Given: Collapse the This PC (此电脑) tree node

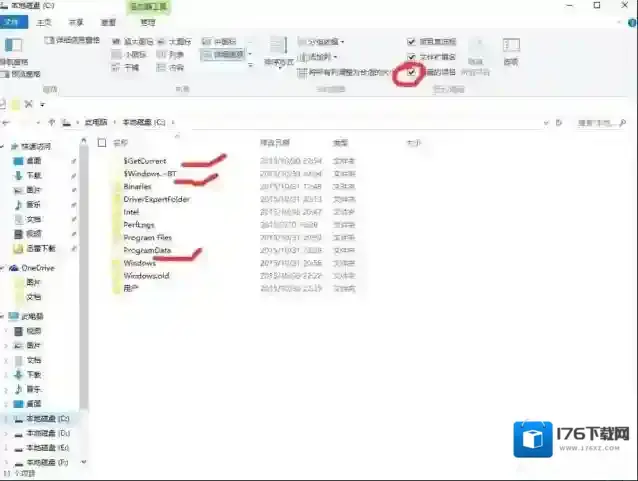Looking at the screenshot, I should tap(2, 316).
